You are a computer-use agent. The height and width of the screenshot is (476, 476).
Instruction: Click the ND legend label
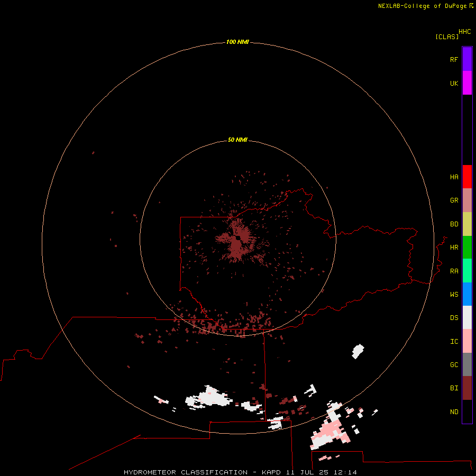pyautogui.click(x=454, y=412)
